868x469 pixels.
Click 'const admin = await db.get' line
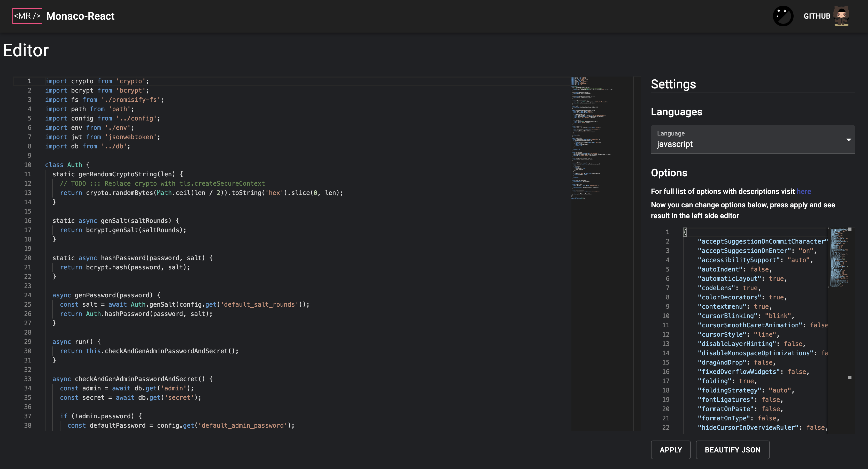click(x=127, y=388)
